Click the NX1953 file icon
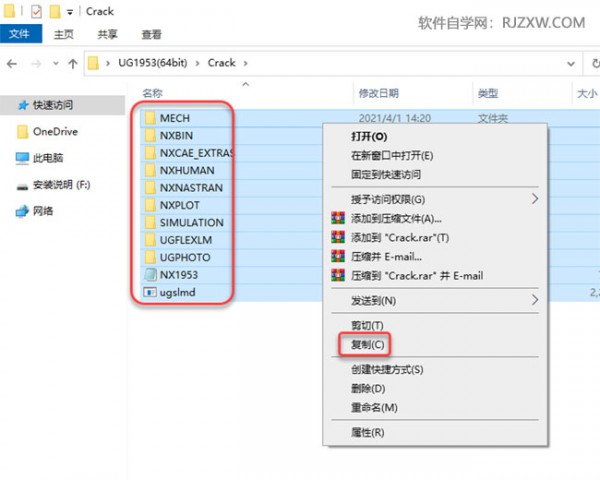 pyautogui.click(x=150, y=274)
